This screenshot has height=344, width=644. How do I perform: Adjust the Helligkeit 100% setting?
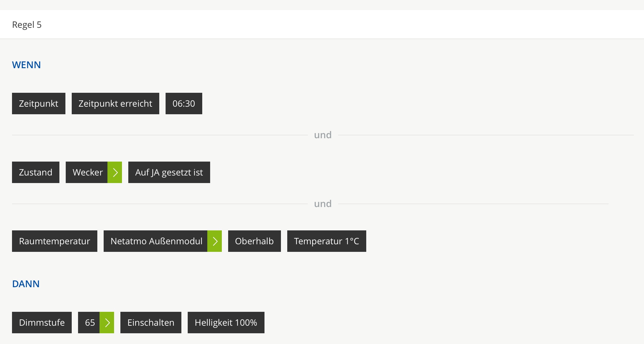tap(226, 323)
